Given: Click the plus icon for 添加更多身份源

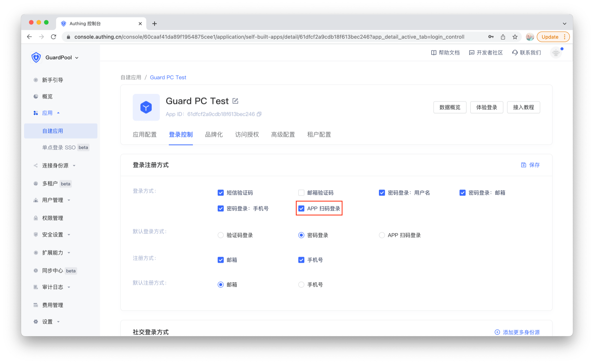Looking at the screenshot, I should click(x=497, y=332).
